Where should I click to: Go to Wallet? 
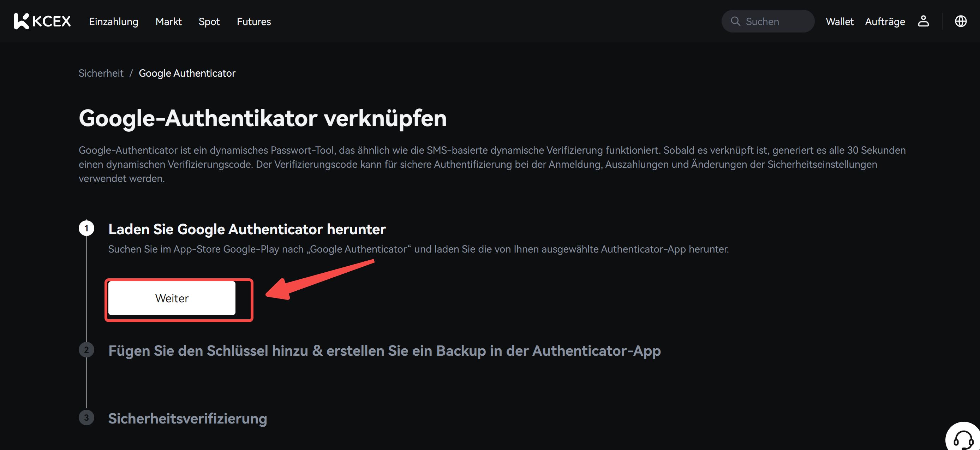(839, 22)
